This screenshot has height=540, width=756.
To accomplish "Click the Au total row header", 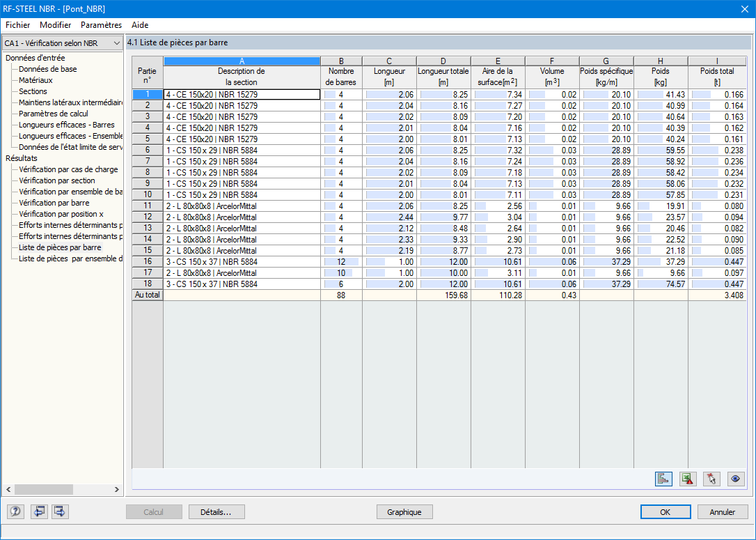I will pos(148,295).
